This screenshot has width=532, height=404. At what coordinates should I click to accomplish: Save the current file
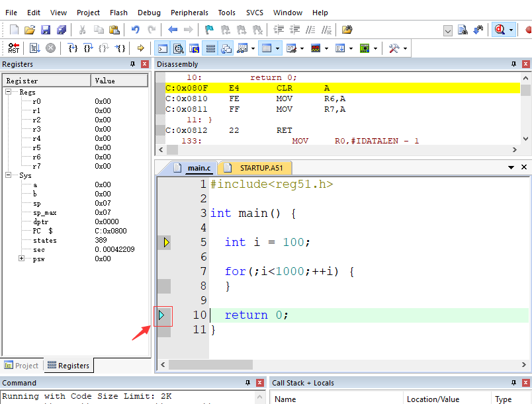[x=46, y=30]
